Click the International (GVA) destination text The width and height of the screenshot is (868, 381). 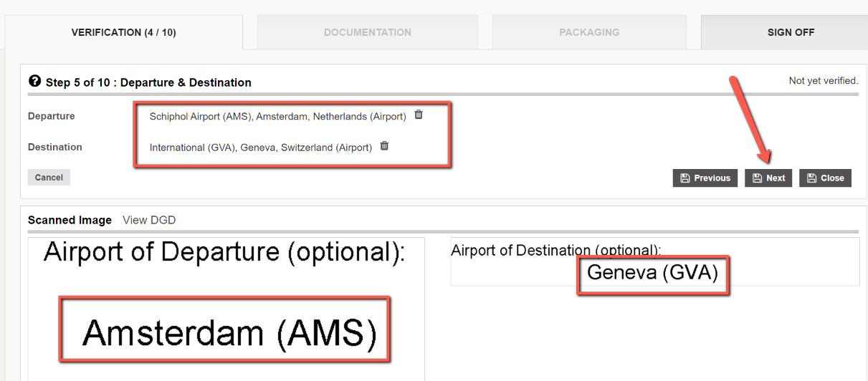pos(261,148)
